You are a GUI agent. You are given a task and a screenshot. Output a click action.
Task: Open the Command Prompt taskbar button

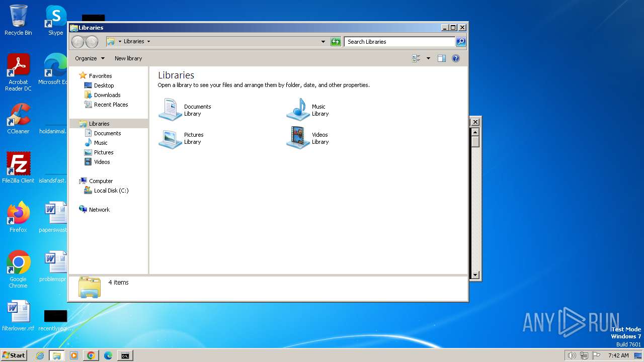coord(125,355)
